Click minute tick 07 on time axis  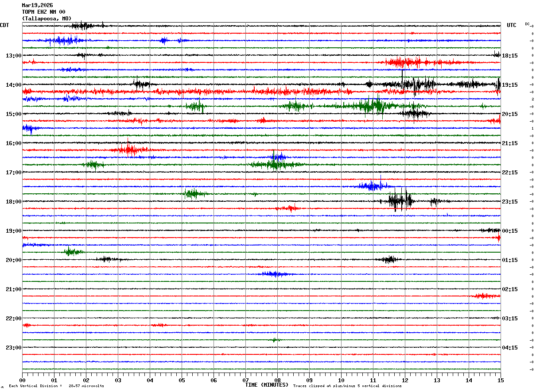pyautogui.click(x=246, y=380)
